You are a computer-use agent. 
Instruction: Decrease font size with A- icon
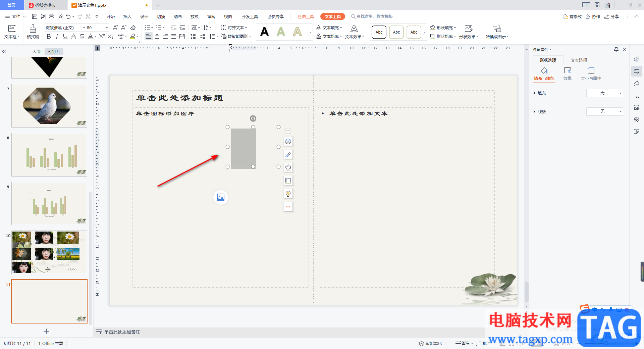(124, 28)
